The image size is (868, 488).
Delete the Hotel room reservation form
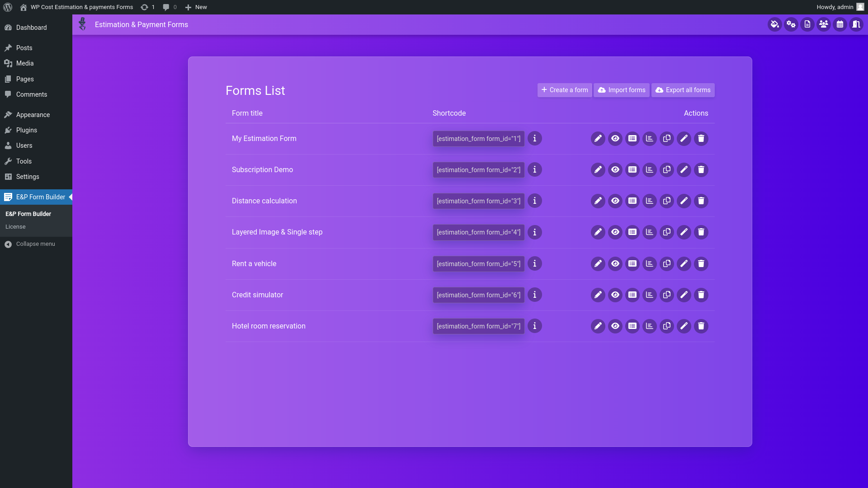701,326
